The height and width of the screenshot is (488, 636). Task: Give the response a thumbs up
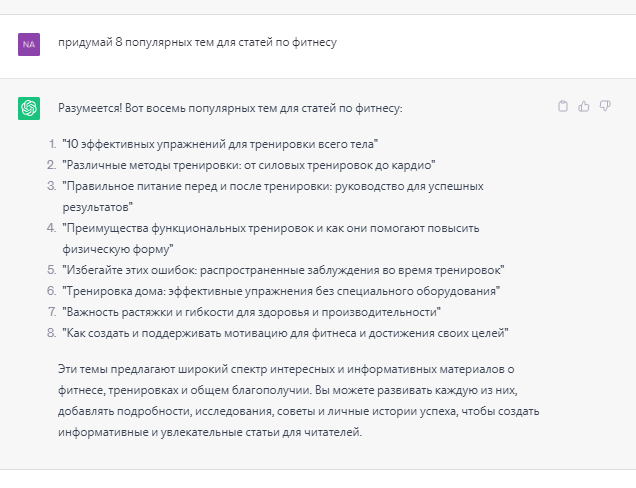pos(584,106)
